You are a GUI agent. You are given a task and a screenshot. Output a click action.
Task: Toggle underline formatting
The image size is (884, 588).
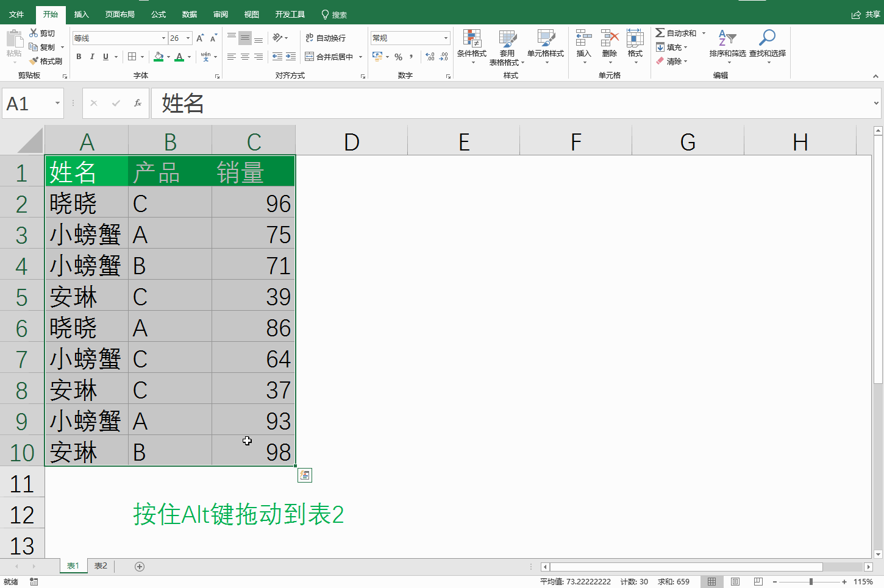click(x=105, y=57)
